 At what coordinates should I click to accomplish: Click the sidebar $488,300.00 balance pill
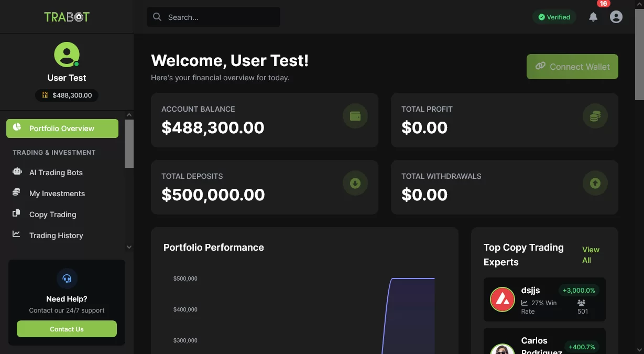[x=67, y=95]
